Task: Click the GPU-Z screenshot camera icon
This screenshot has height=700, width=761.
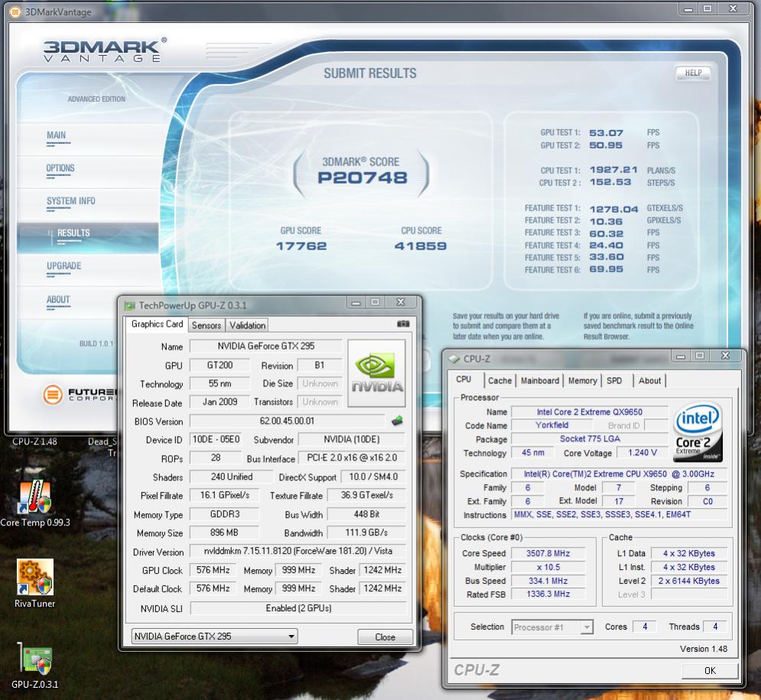Action: click(x=403, y=324)
